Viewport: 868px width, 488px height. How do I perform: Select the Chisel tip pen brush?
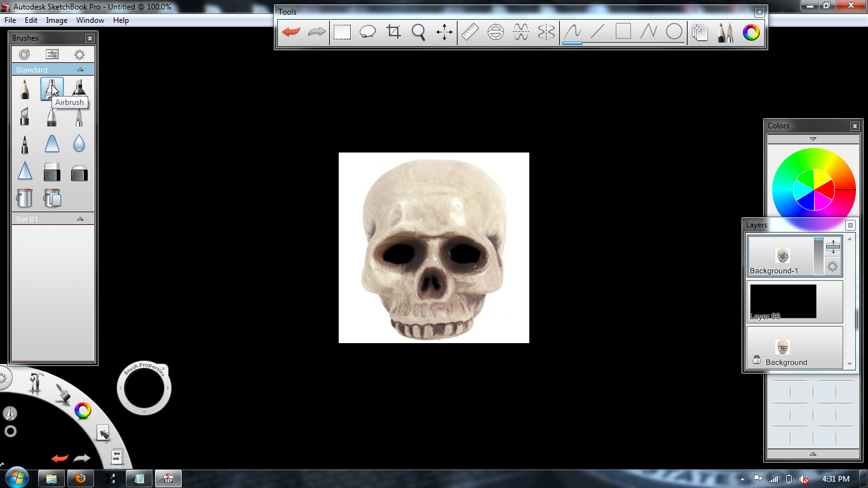(x=24, y=116)
